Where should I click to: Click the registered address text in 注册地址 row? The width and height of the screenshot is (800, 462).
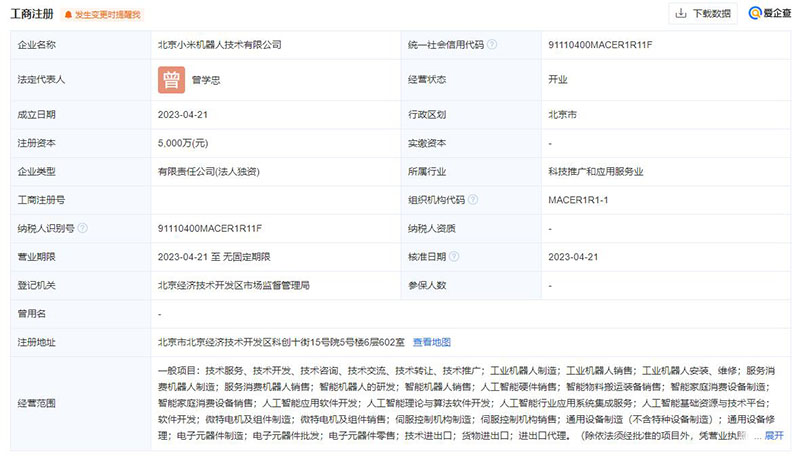281,342
